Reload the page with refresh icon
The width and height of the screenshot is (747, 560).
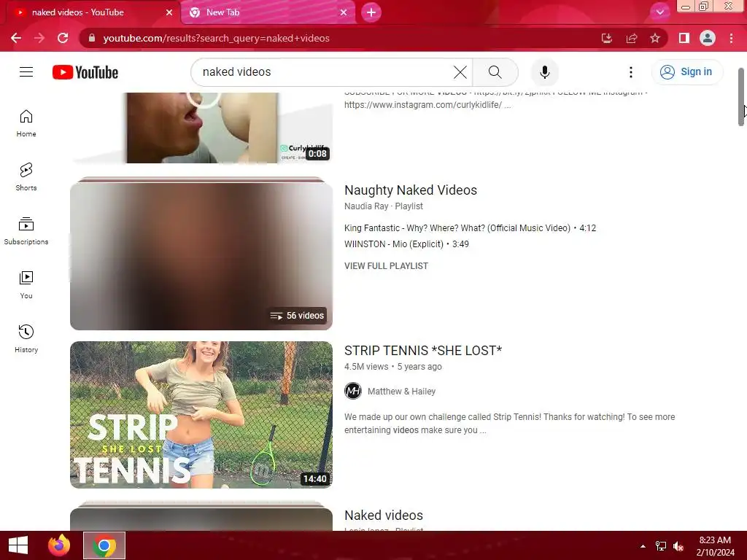[x=63, y=38]
